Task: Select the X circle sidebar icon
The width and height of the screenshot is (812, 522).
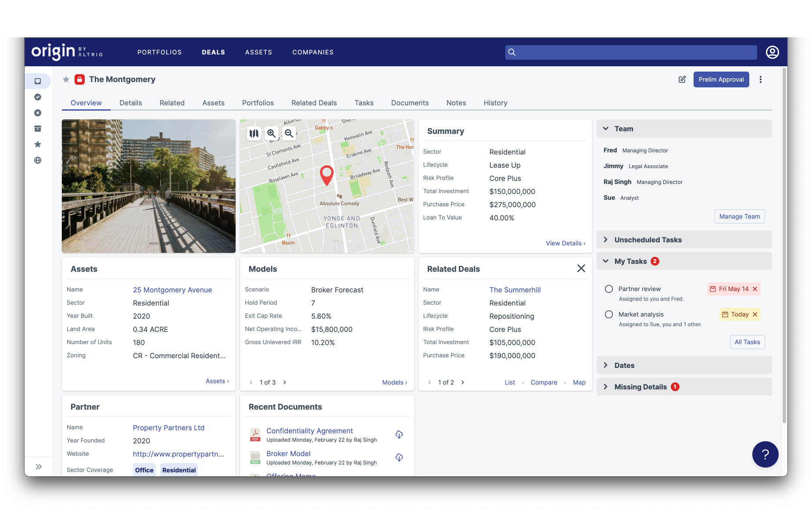Action: [38, 113]
